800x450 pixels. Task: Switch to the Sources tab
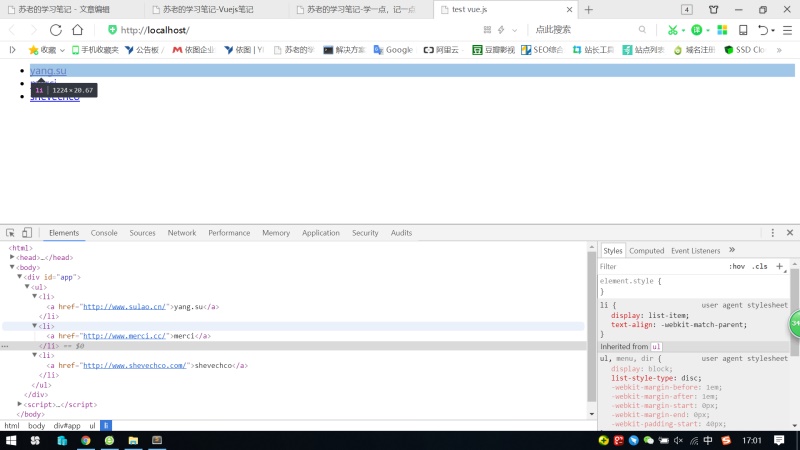click(142, 233)
